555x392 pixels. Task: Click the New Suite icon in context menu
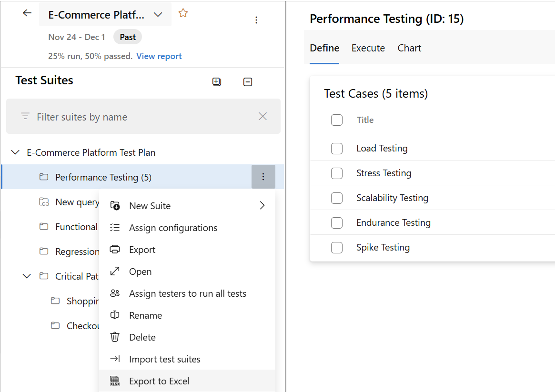click(115, 205)
